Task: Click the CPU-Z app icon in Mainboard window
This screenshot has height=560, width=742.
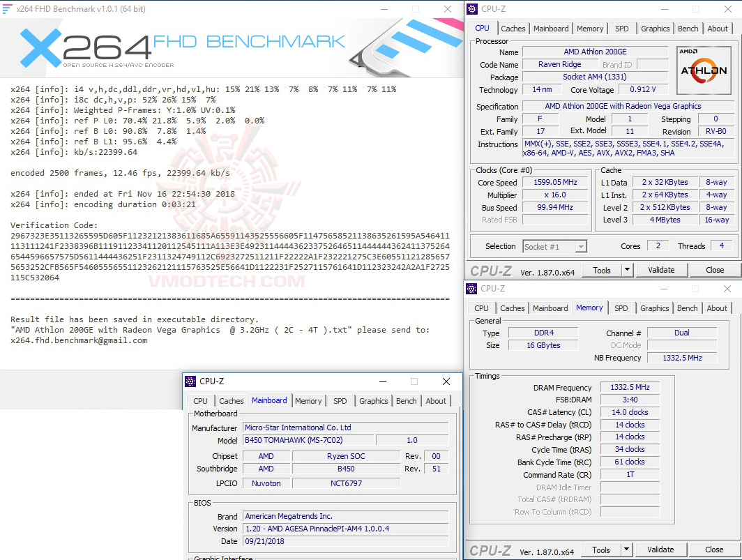Action: pyautogui.click(x=190, y=381)
